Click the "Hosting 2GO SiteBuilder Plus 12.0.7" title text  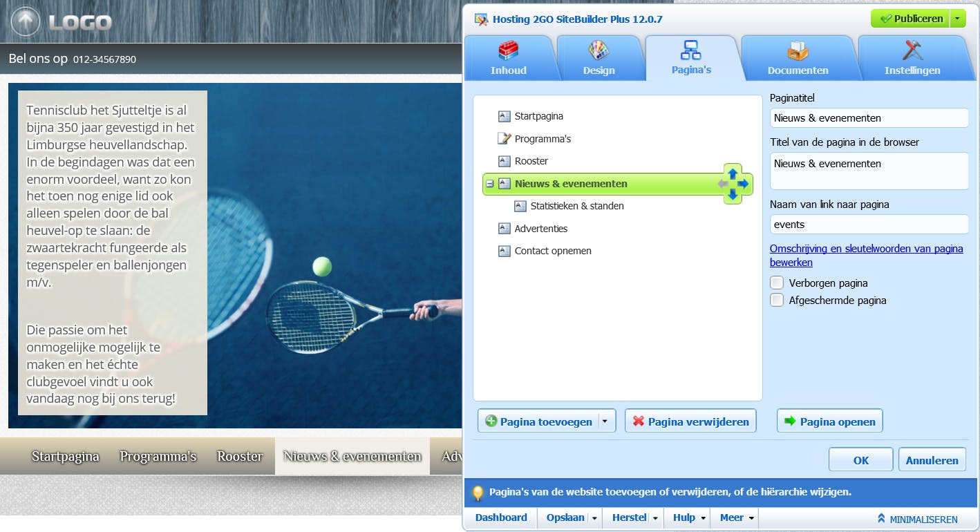[x=577, y=19]
